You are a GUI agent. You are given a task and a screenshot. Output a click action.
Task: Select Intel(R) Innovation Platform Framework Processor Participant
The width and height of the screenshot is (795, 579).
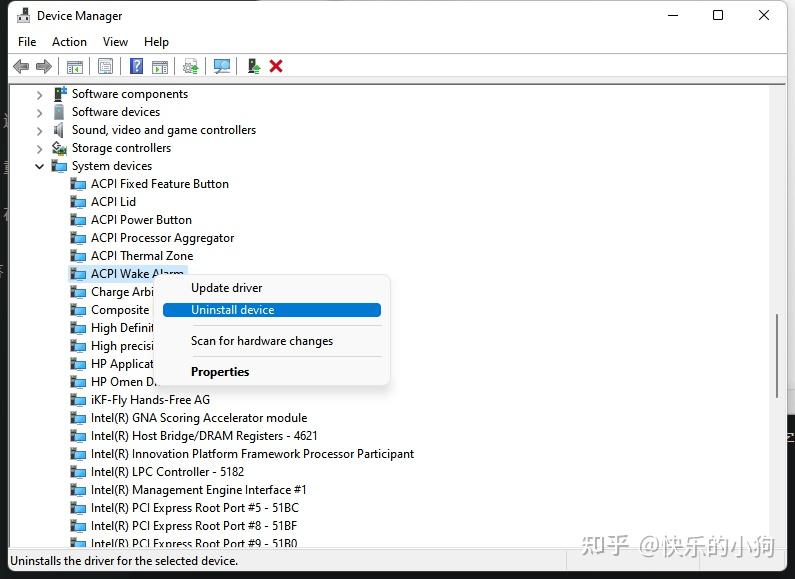click(252, 454)
